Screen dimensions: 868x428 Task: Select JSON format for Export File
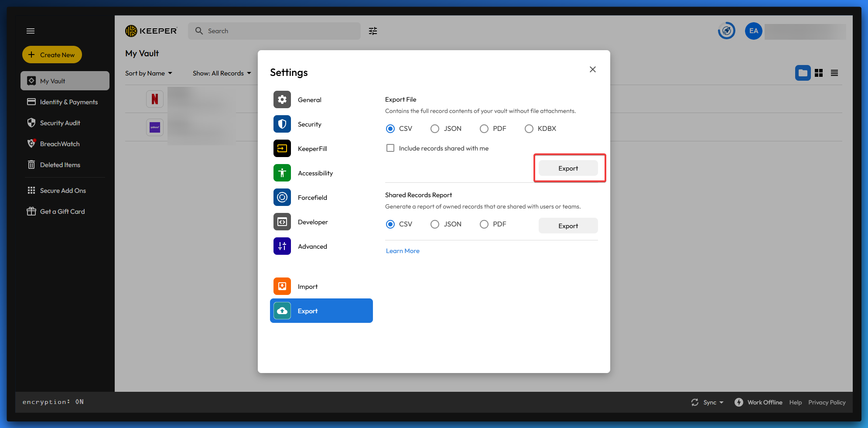pos(435,129)
